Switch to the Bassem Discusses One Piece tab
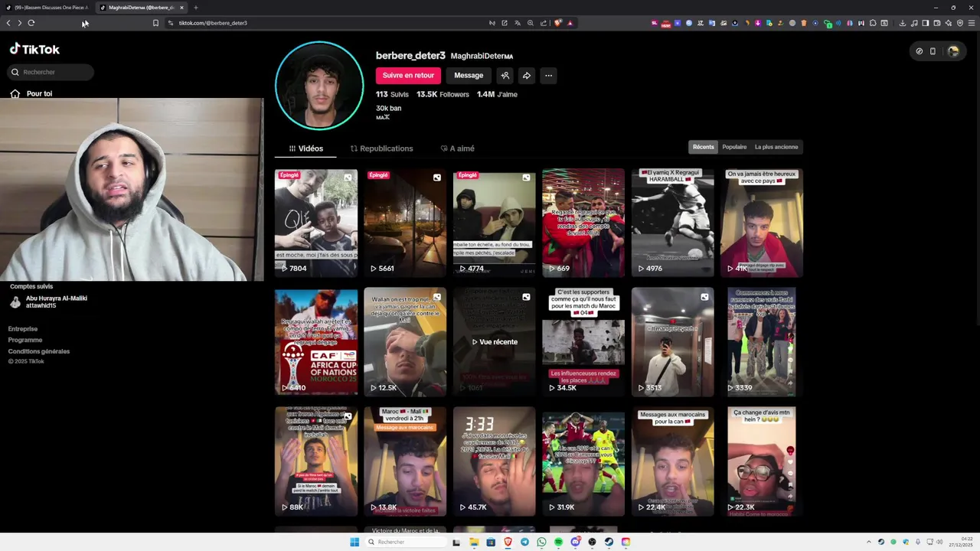The width and height of the screenshot is (980, 551). pyautogui.click(x=47, y=8)
